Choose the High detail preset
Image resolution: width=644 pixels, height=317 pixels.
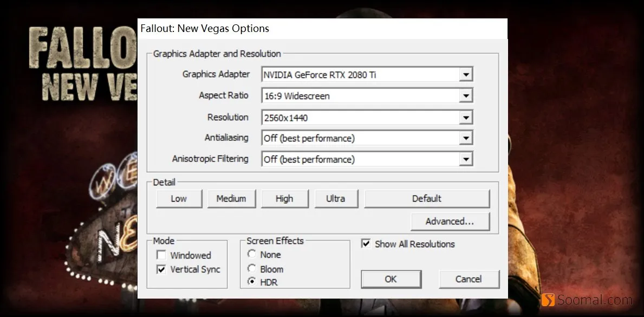(284, 198)
